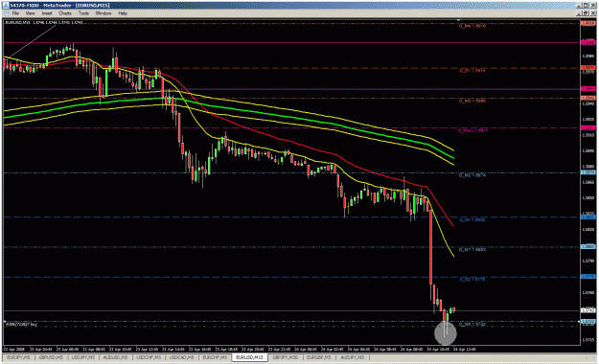Click the MetaTrader title bar application icon
599x364 pixels.
tap(5, 6)
